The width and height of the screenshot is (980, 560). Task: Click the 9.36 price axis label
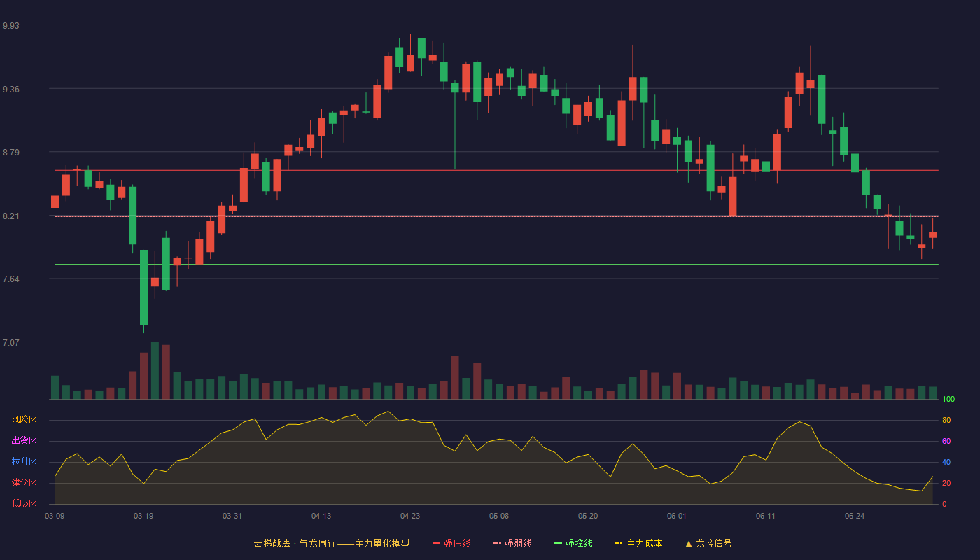pyautogui.click(x=11, y=90)
